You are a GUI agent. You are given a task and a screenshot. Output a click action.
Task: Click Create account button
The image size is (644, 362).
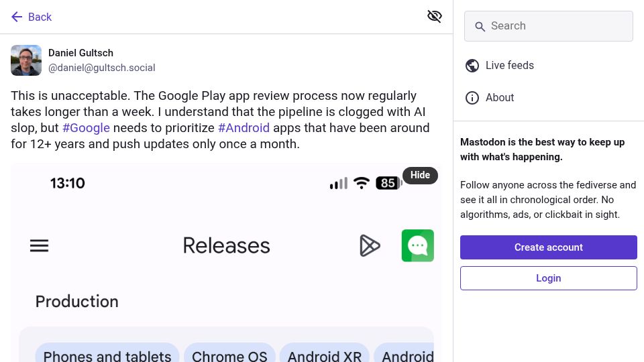pos(548,247)
